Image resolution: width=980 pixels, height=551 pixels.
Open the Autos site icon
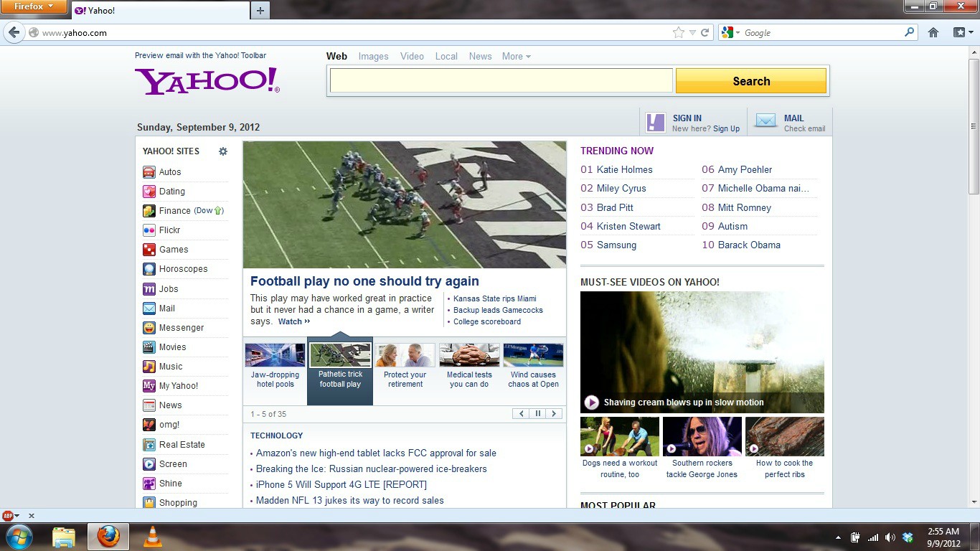point(149,172)
